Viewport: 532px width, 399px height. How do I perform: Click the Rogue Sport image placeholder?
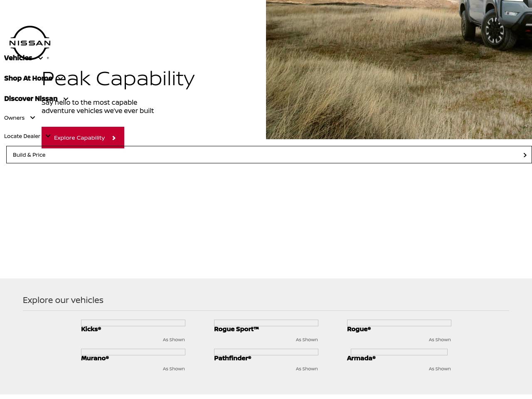tap(266, 323)
